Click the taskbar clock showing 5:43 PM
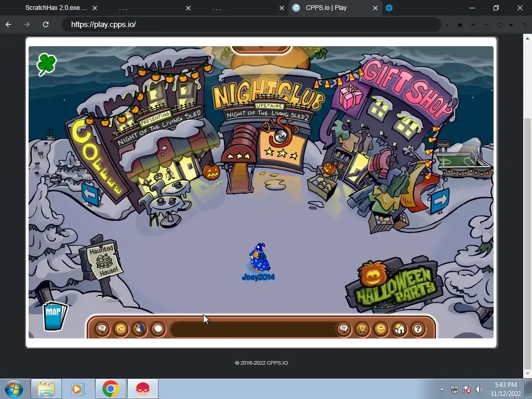 pos(506,389)
